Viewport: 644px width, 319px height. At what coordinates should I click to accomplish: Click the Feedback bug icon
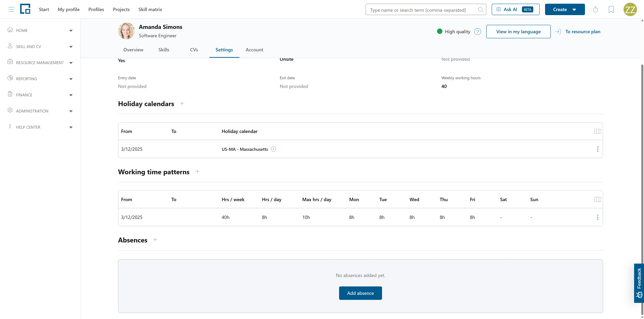point(639,295)
